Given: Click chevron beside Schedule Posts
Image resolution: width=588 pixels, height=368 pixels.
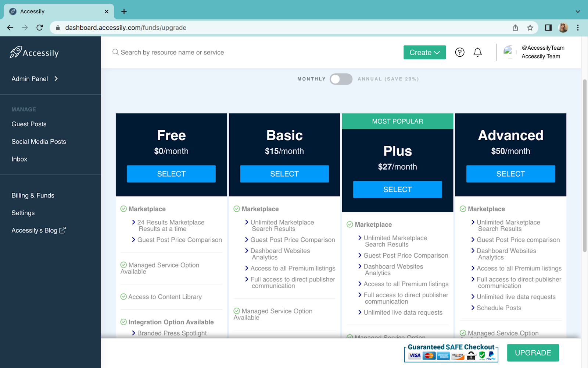Looking at the screenshot, I should coord(473,308).
